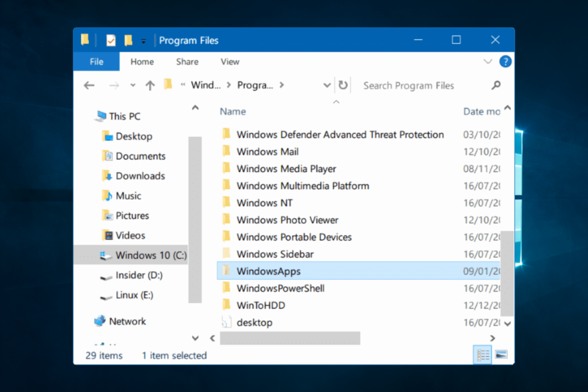Click the Windows Media Player folder icon
The width and height of the screenshot is (588, 392).
(x=226, y=168)
